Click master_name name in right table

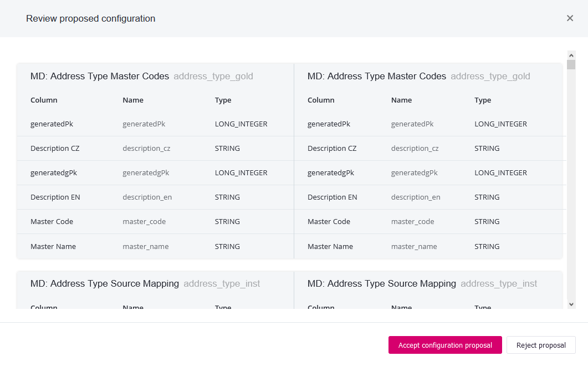[414, 247]
